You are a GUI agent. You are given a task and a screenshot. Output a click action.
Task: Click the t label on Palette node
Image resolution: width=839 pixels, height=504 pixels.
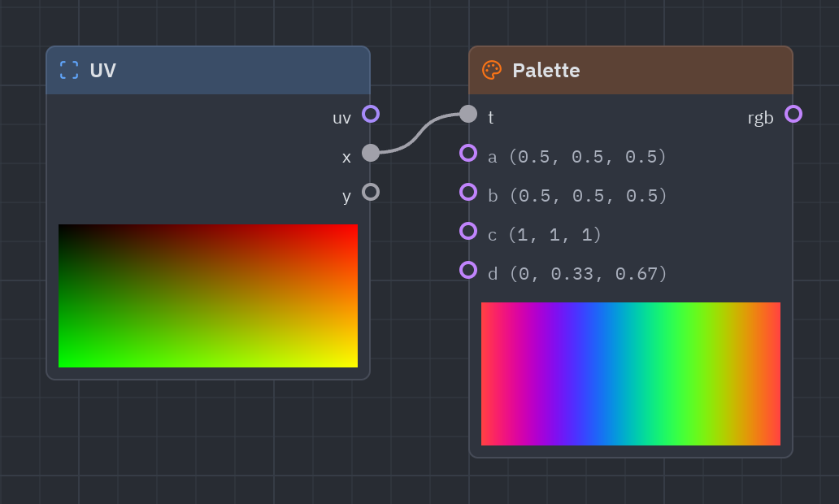[491, 118]
